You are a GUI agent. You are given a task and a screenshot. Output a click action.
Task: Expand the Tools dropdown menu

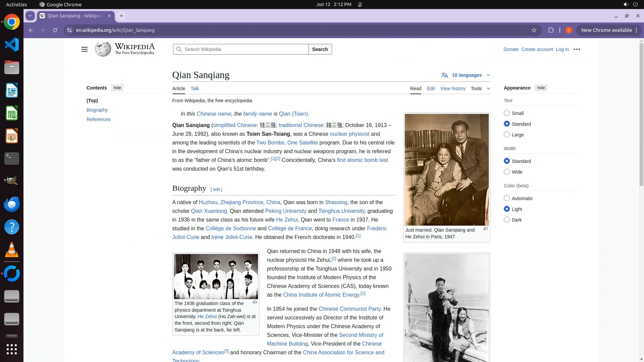480,88
